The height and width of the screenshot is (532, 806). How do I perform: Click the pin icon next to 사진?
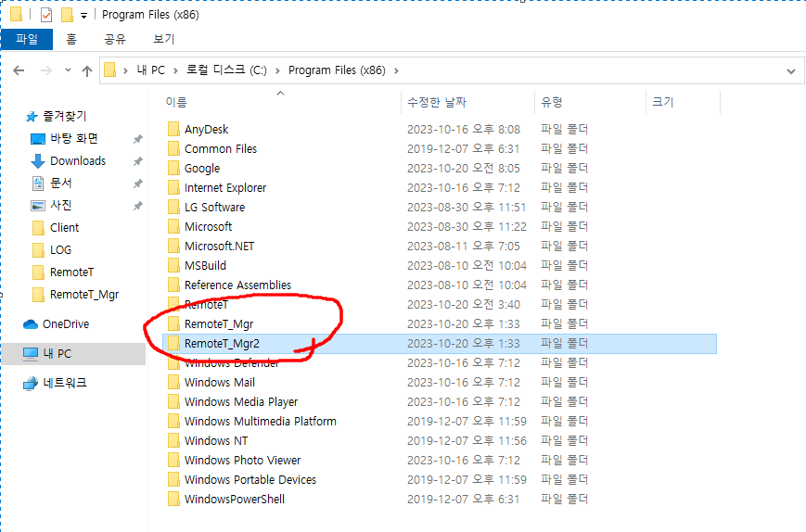coord(138,206)
